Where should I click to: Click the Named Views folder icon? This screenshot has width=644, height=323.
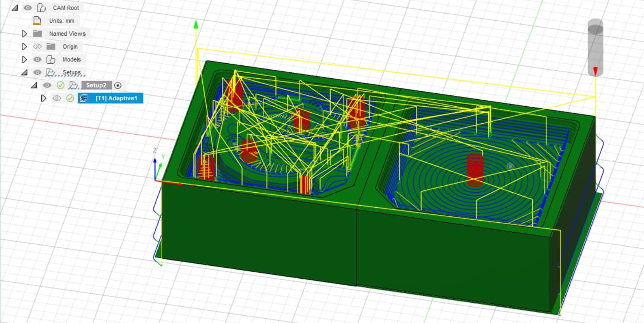[x=37, y=34]
